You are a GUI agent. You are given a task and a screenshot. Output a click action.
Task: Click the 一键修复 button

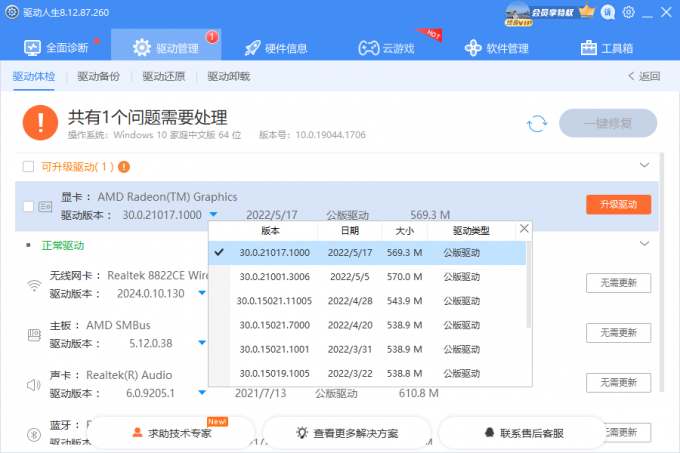(x=608, y=124)
